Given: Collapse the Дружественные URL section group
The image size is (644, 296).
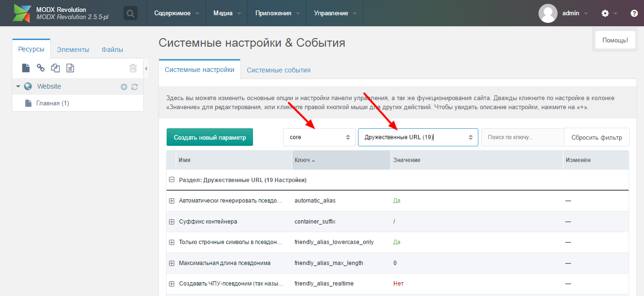Looking at the screenshot, I should click(x=172, y=180).
